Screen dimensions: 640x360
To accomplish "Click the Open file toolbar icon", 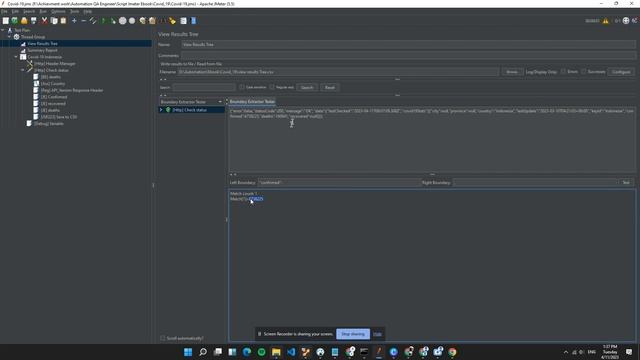I will (24, 21).
